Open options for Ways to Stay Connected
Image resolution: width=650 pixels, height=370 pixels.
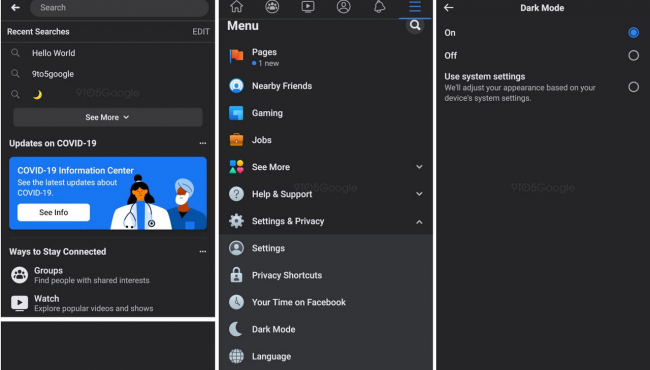pyautogui.click(x=203, y=252)
